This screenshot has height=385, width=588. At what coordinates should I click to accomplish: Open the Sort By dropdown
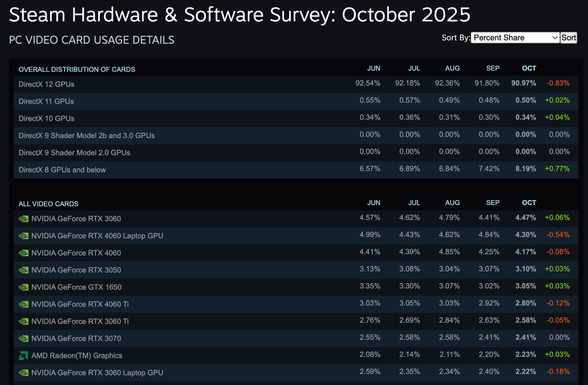(x=514, y=38)
